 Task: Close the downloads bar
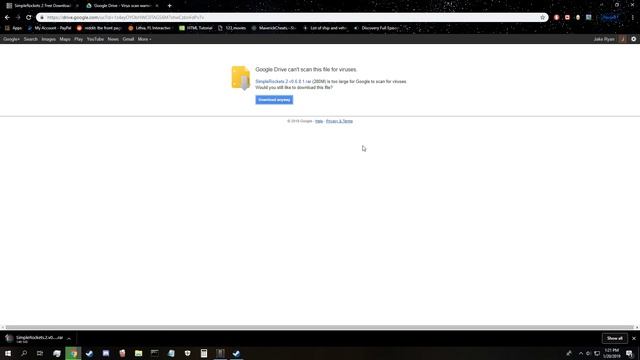click(x=633, y=338)
